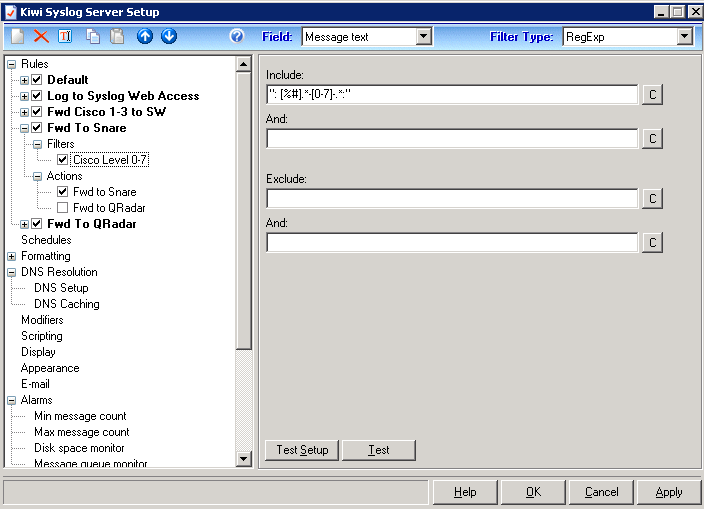Screen dimensions: 704x509
Task: Open the Display settings item
Action: click(x=38, y=352)
